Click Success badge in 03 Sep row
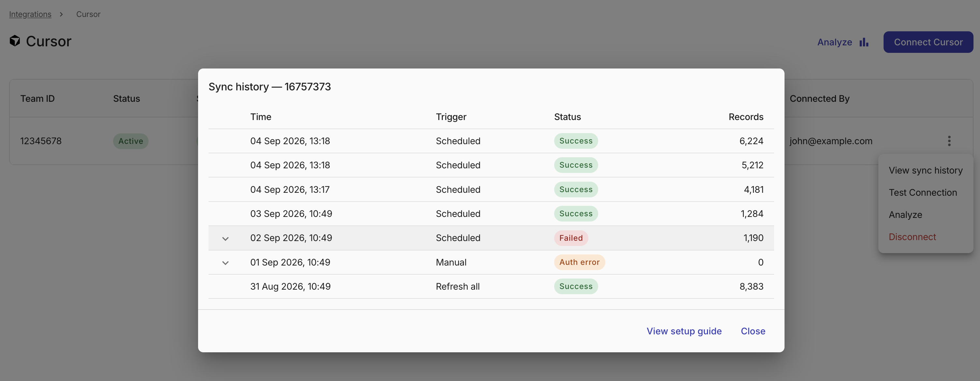This screenshot has width=980, height=381. point(576,213)
